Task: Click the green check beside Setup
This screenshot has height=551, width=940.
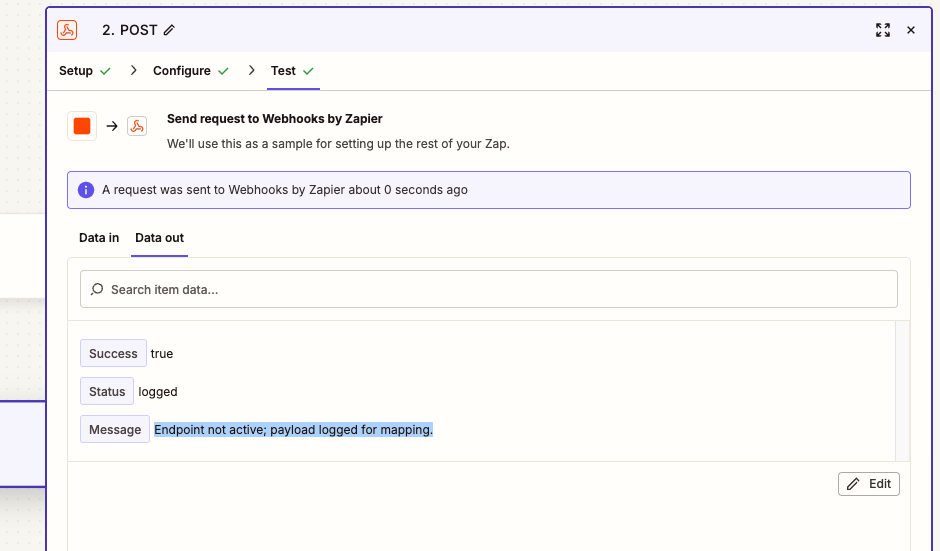Action: pos(106,71)
